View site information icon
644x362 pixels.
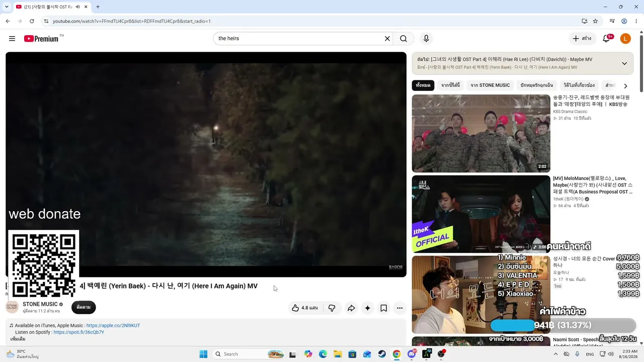tap(46, 21)
